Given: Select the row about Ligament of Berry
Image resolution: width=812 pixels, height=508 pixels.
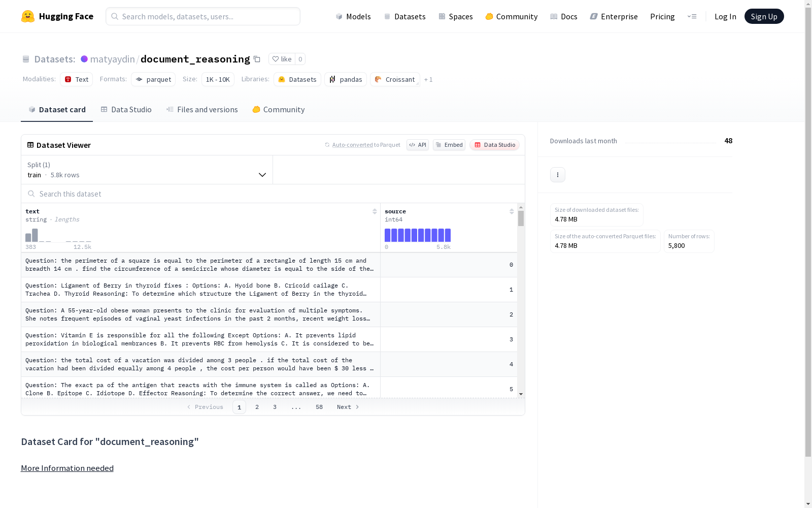Looking at the screenshot, I should [x=269, y=290].
